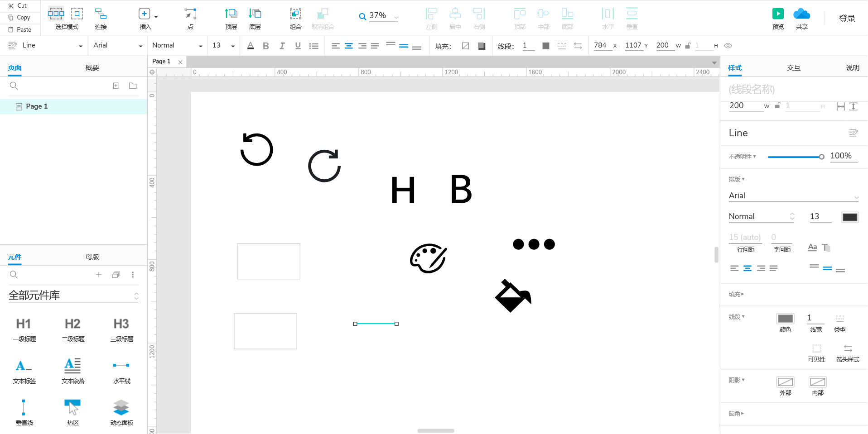Click the opacity slider handle
The height and width of the screenshot is (434, 868).
(x=821, y=157)
